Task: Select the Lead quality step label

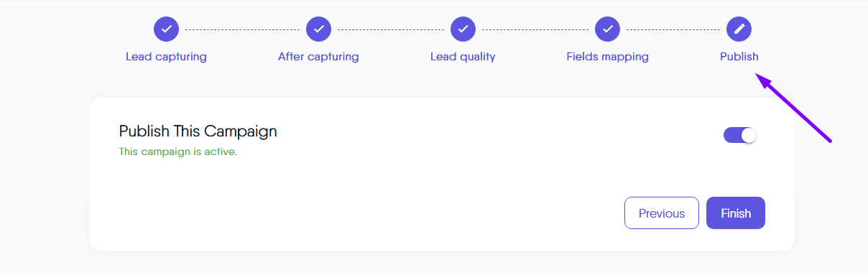Action: pos(463,57)
